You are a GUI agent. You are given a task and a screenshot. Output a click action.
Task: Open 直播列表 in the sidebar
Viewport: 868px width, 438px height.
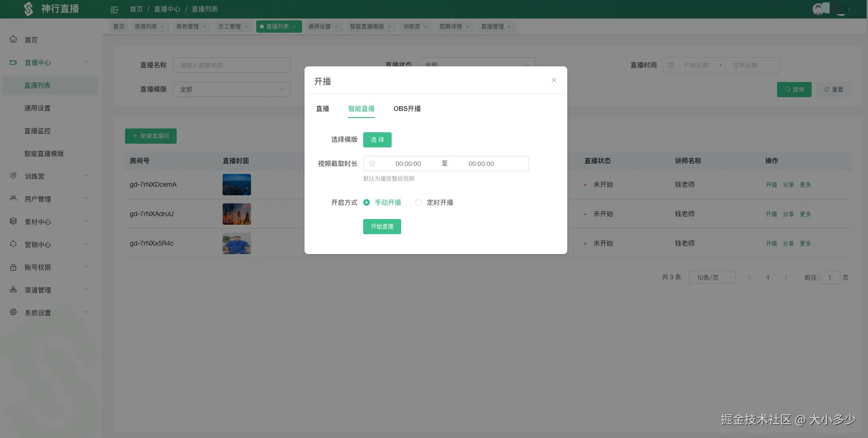click(51, 85)
